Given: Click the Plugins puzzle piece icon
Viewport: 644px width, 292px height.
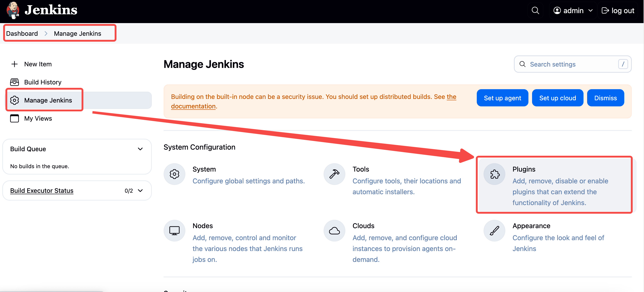Looking at the screenshot, I should (x=494, y=174).
